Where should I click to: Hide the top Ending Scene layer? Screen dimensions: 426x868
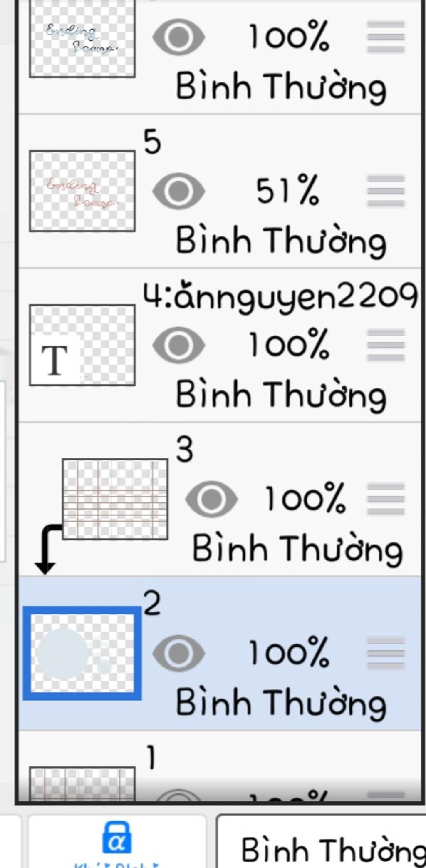[178, 37]
